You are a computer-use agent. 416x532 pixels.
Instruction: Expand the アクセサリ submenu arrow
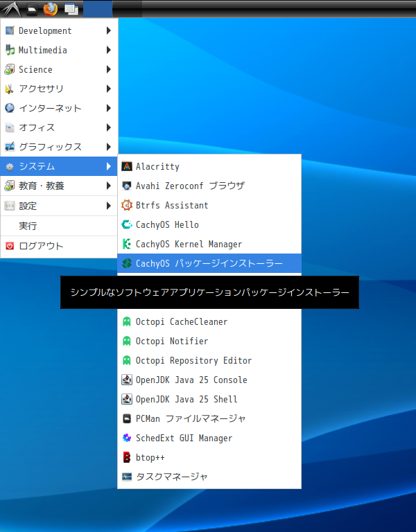[109, 89]
